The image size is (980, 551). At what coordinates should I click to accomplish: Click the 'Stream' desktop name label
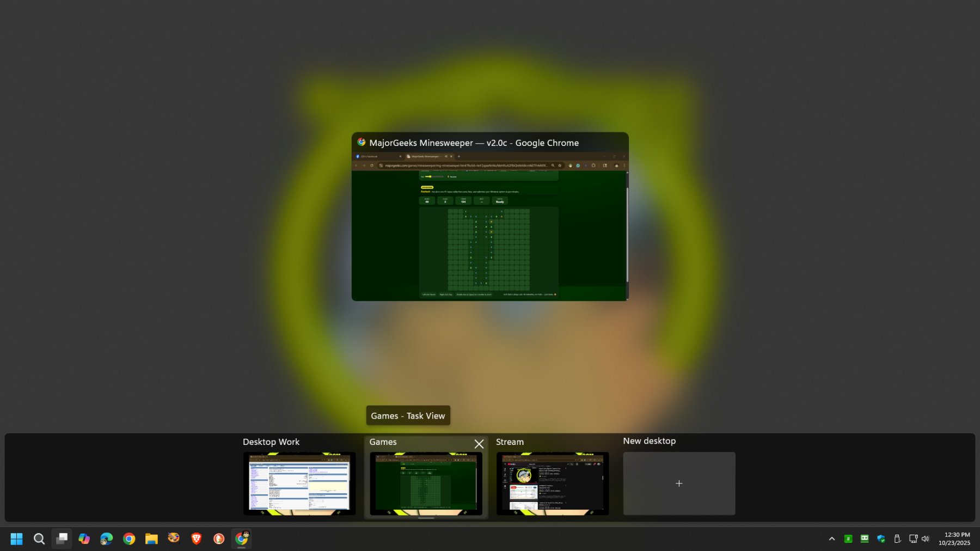pos(510,442)
